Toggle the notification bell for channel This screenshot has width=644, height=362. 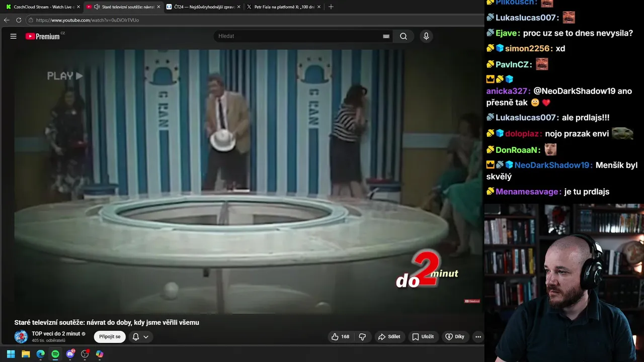click(135, 337)
